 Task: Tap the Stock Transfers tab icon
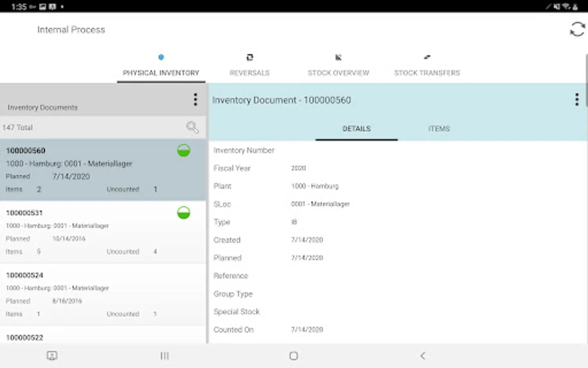(x=427, y=57)
